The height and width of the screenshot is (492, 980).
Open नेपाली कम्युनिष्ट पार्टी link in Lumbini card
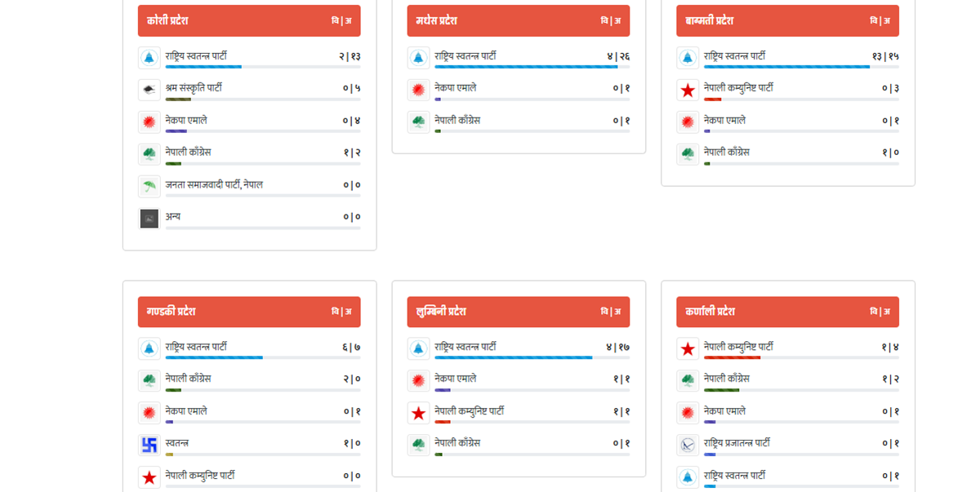coord(469,411)
